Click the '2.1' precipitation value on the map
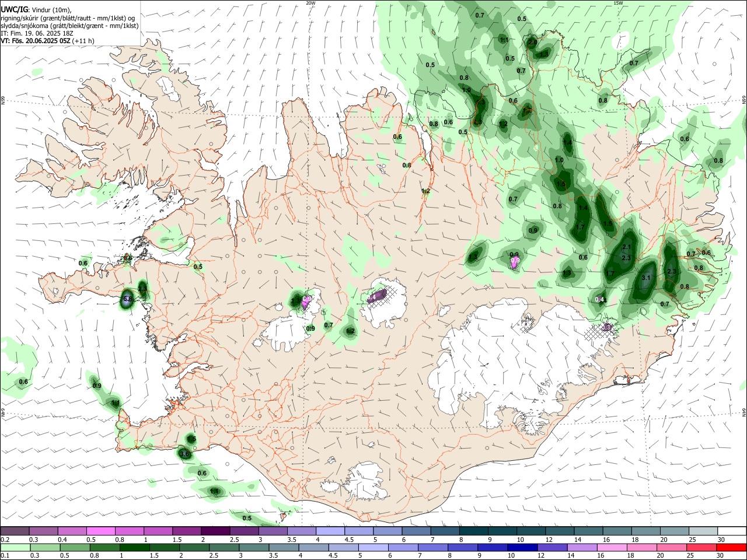The width and height of the screenshot is (747, 560). click(x=627, y=247)
